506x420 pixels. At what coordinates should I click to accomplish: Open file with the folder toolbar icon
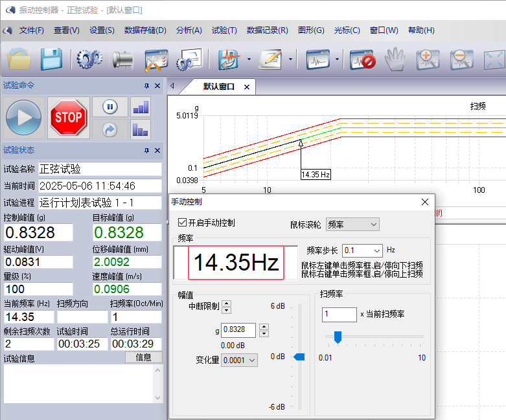pos(19,59)
